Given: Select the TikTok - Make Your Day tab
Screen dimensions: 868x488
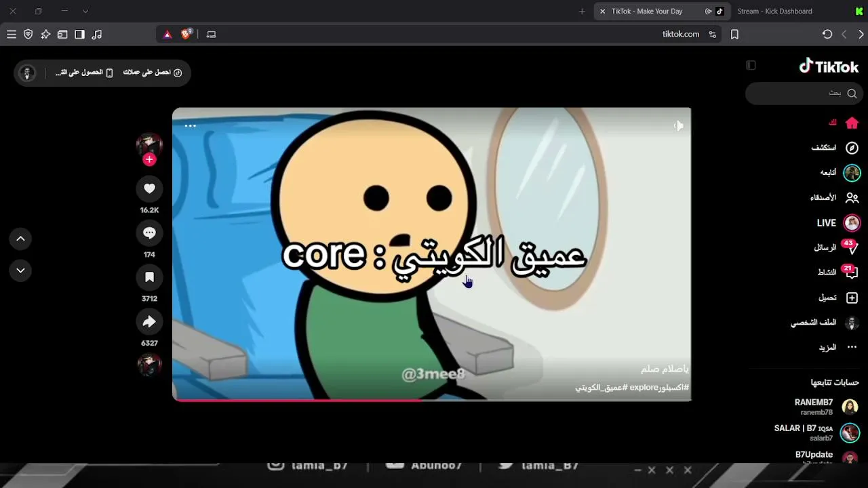Looking at the screenshot, I should pos(660,11).
